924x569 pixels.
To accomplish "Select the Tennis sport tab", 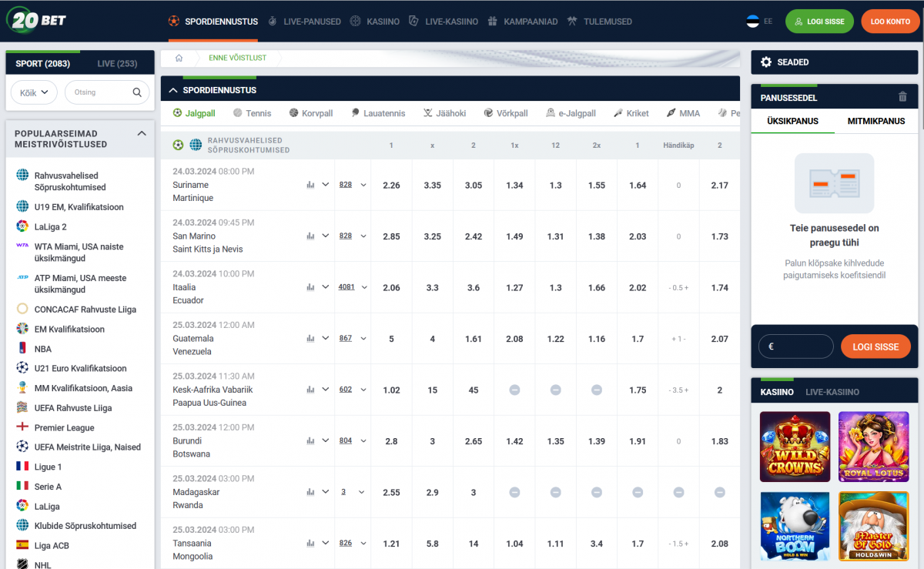I will [x=252, y=113].
